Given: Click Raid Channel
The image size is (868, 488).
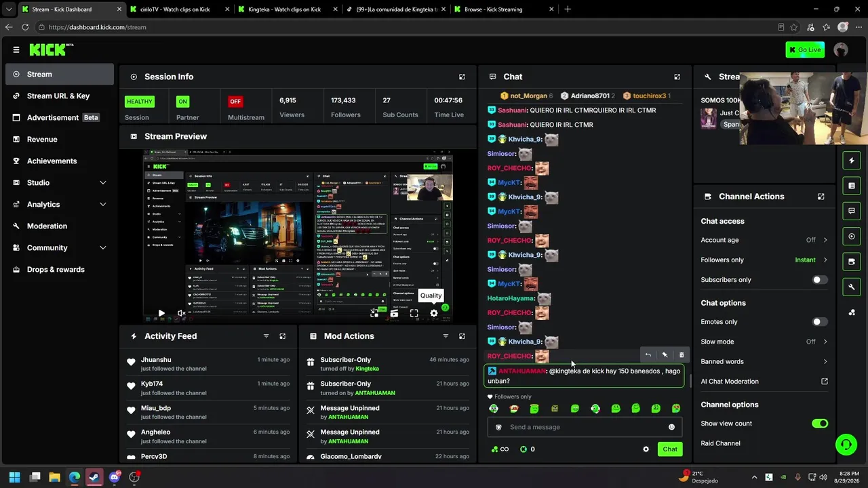Looking at the screenshot, I should point(720,443).
